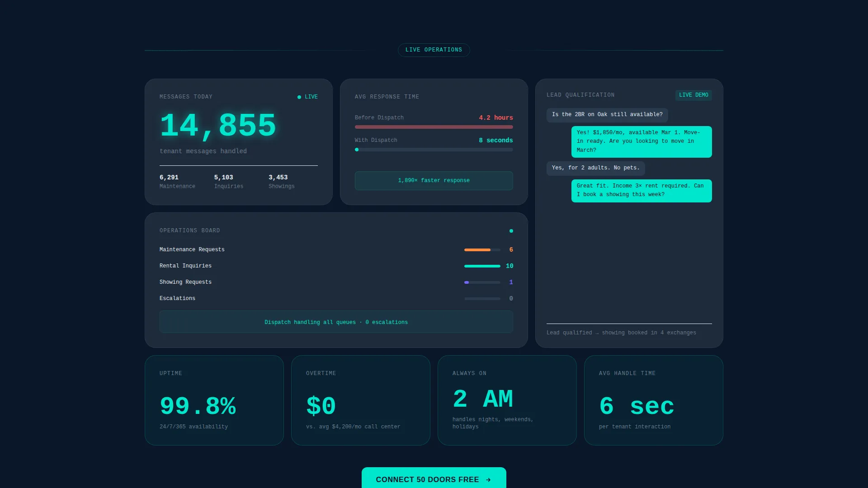The width and height of the screenshot is (868, 488).
Task: Click the Operations Board heading
Action: pos(189,231)
